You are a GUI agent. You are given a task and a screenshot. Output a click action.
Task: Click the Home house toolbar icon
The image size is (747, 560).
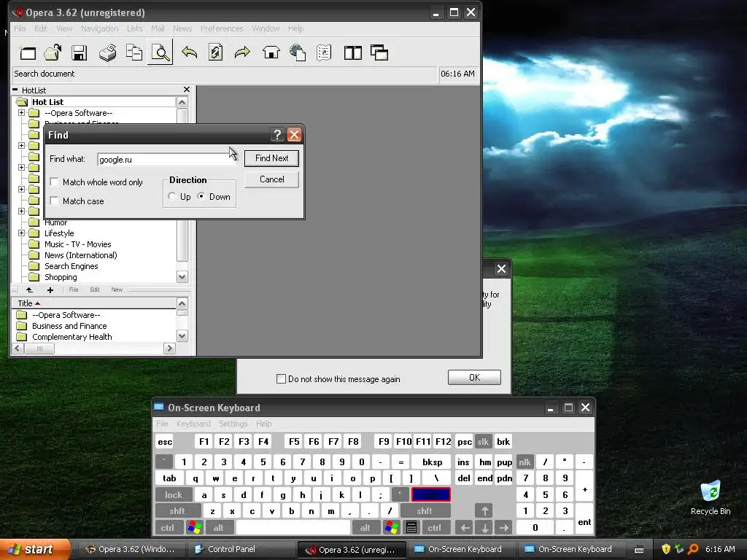[x=271, y=52]
